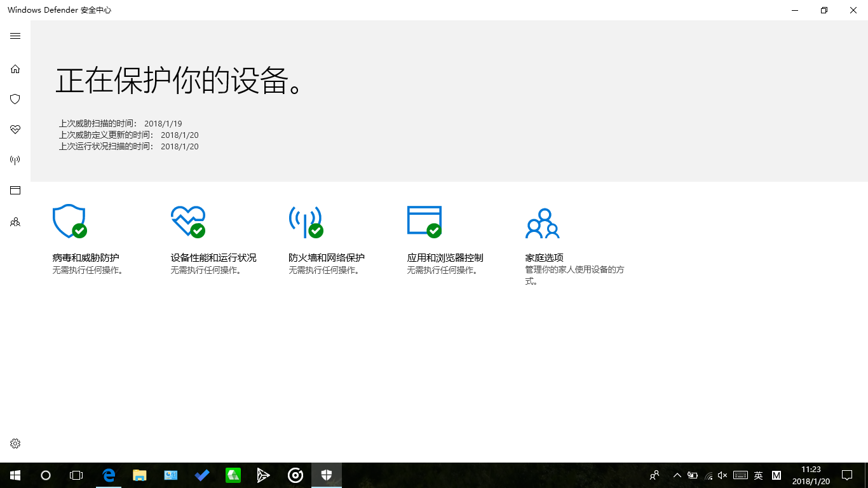This screenshot has width=868, height=488.
Task: Click the large heart device health icon
Action: (188, 221)
